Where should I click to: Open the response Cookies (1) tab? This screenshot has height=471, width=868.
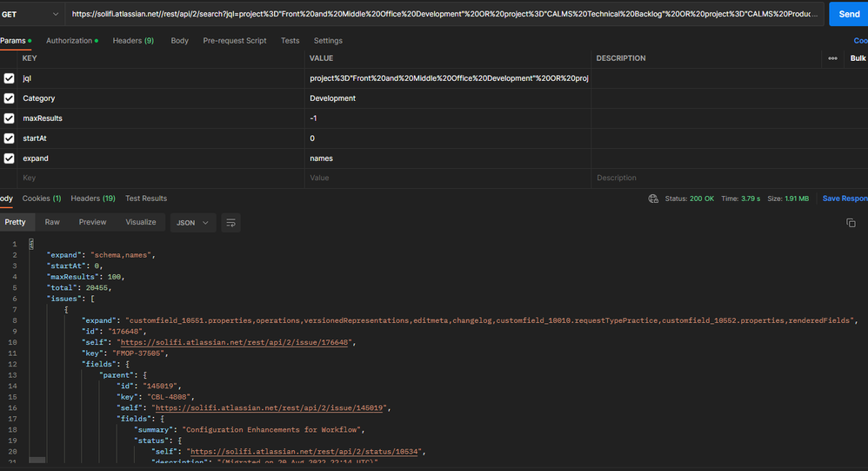coord(42,198)
